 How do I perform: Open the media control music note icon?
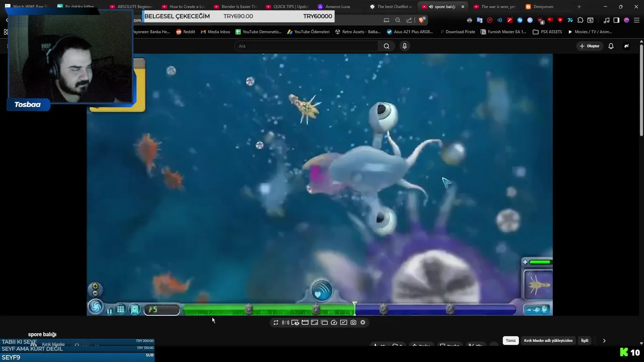click(606, 20)
